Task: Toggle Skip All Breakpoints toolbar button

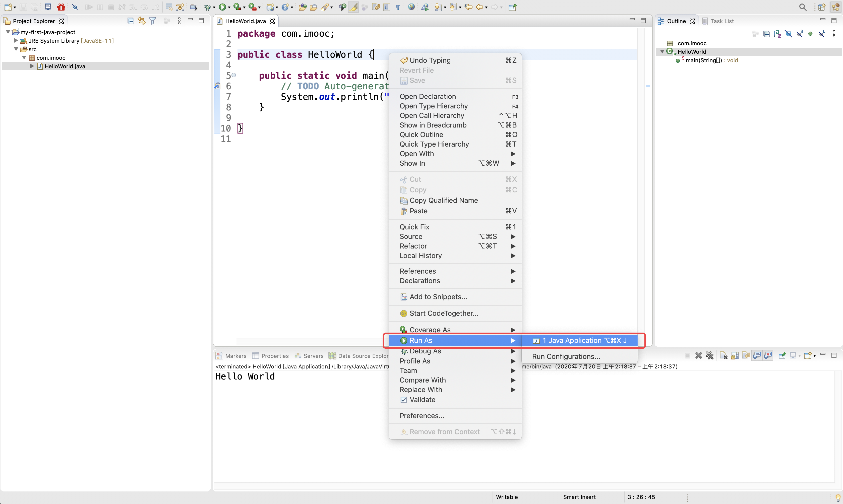Action: (x=75, y=7)
